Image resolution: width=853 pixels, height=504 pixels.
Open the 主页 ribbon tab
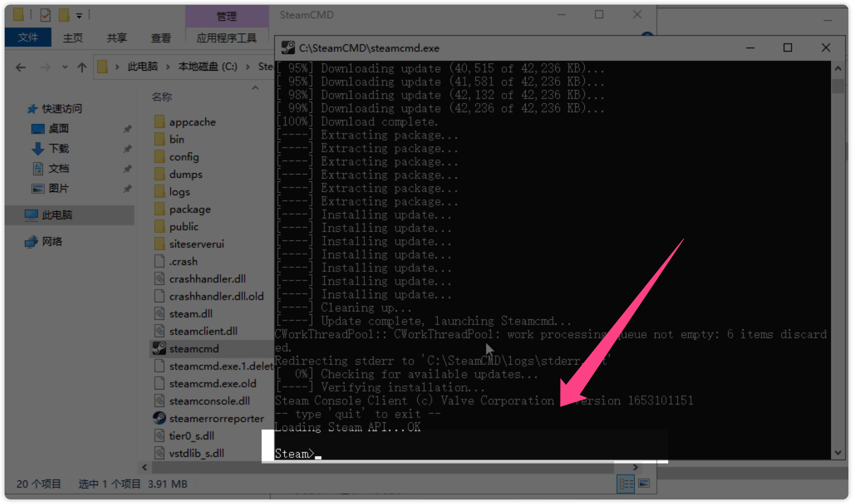[73, 38]
